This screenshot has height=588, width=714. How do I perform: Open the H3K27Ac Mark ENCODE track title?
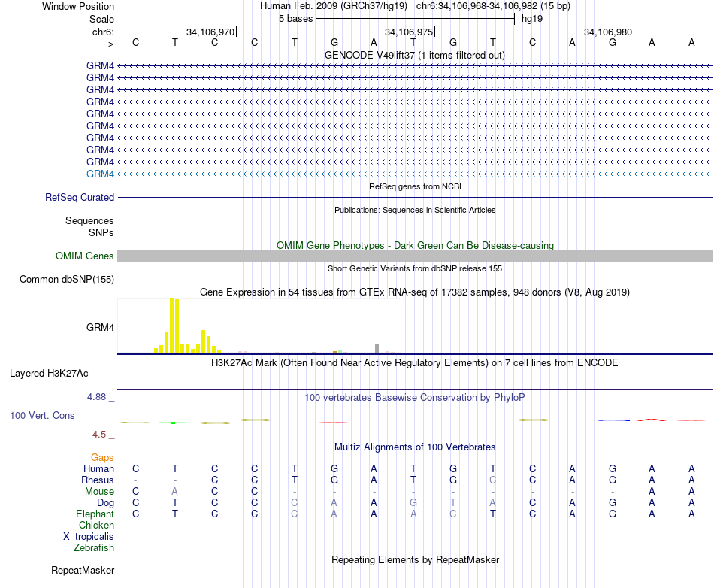tap(414, 363)
